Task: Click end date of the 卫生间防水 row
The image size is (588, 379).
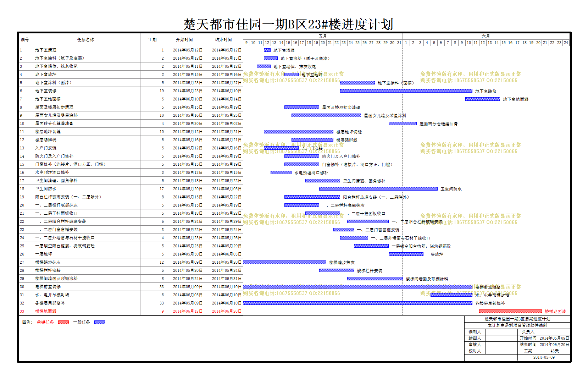Action: tap(227, 189)
